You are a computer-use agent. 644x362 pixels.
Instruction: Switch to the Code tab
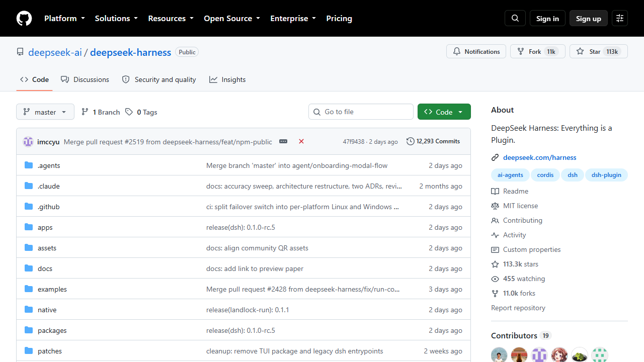(34, 79)
